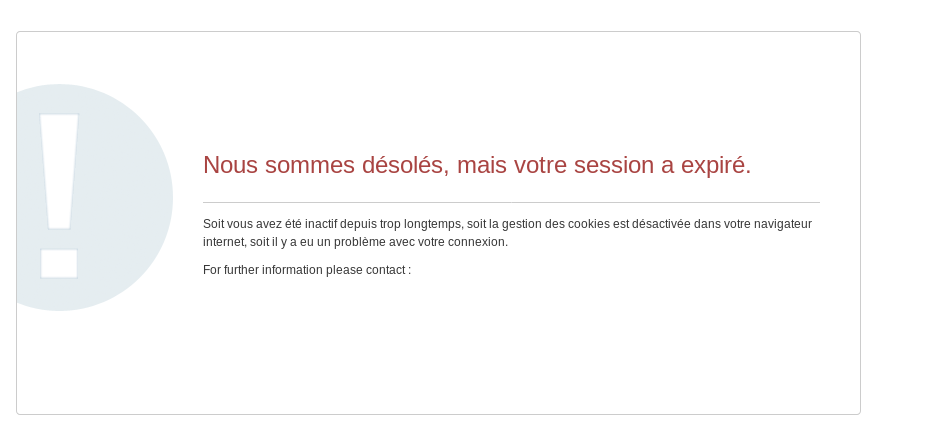
Task: Click the word "désactivée" in the explanation
Action: [x=660, y=224]
